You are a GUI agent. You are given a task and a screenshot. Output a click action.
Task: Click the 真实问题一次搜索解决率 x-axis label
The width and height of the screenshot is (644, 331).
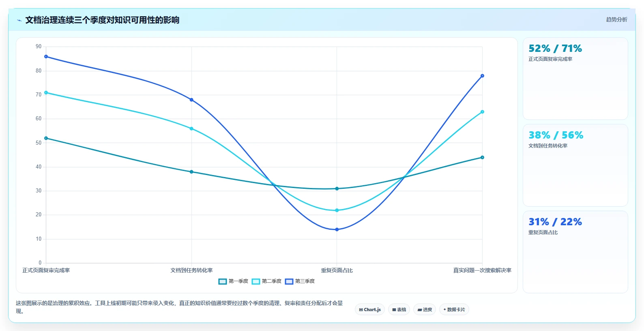482,270
